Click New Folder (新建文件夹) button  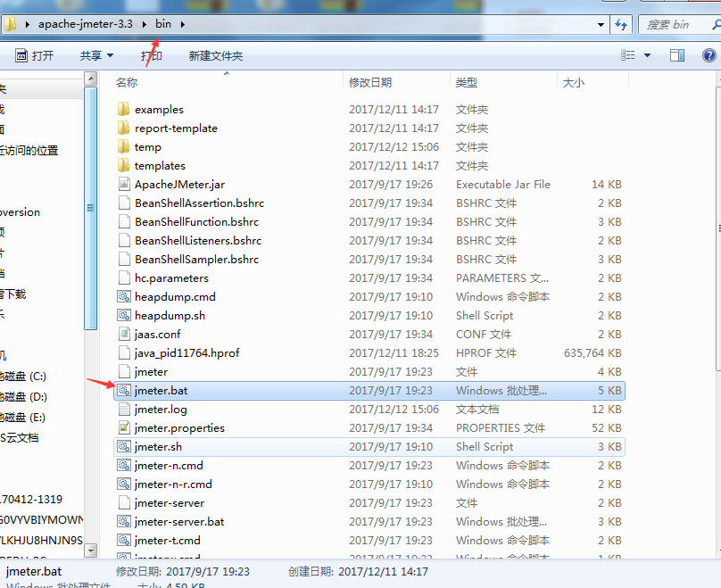tap(216, 55)
